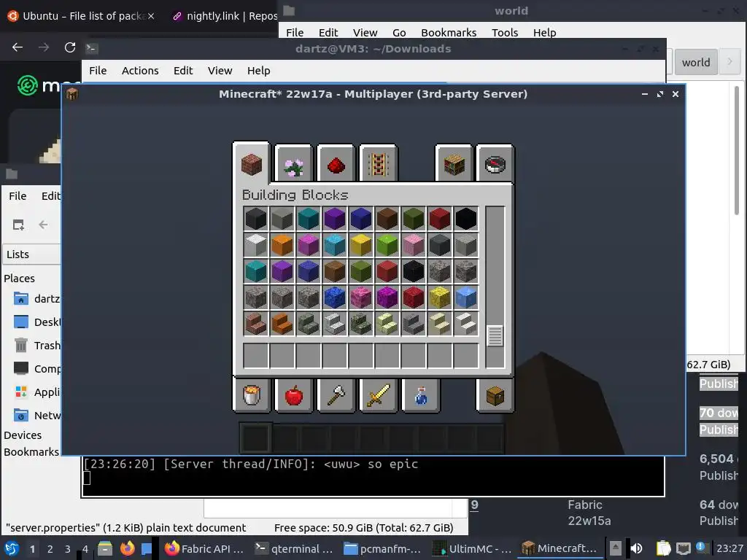Pick the purple bubble coral block
The height and width of the screenshot is (560, 747).
tap(387, 297)
